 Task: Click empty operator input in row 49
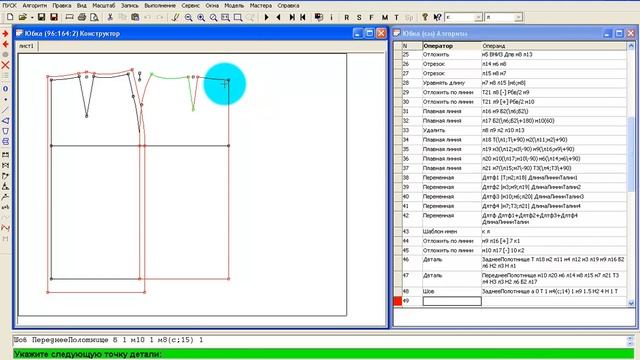[x=452, y=301]
